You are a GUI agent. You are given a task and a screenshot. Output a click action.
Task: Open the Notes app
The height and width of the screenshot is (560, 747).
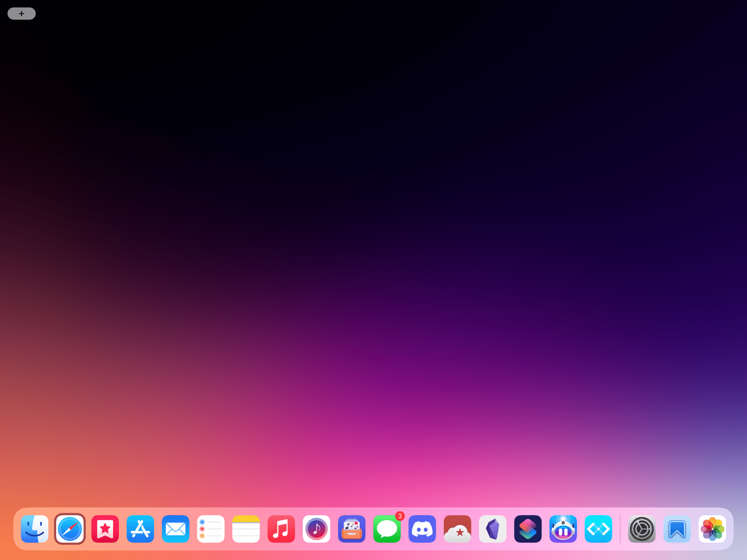tap(246, 529)
